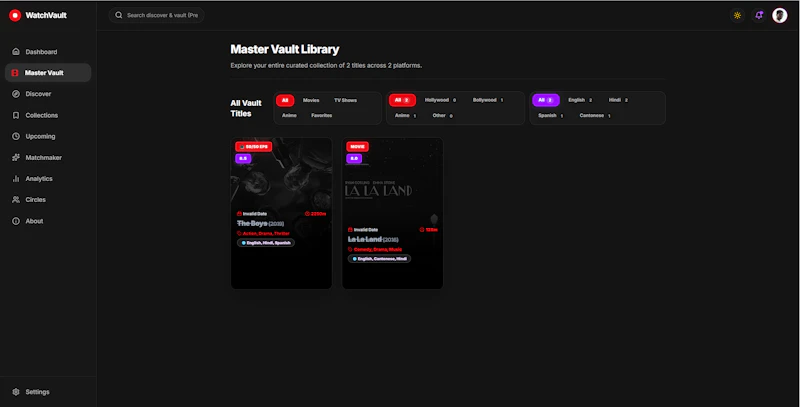Viewport: 800px width, 407px height.
Task: Click the Collections bookmark icon
Action: click(x=16, y=115)
